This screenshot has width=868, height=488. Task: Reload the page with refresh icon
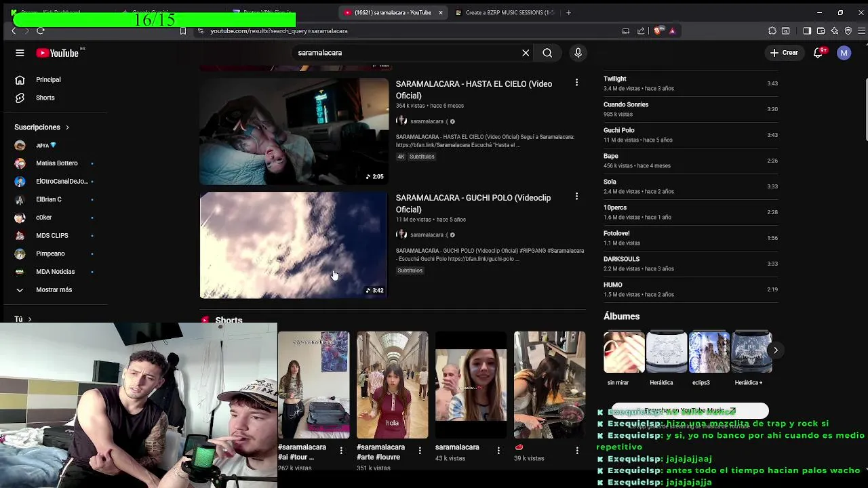click(x=41, y=30)
